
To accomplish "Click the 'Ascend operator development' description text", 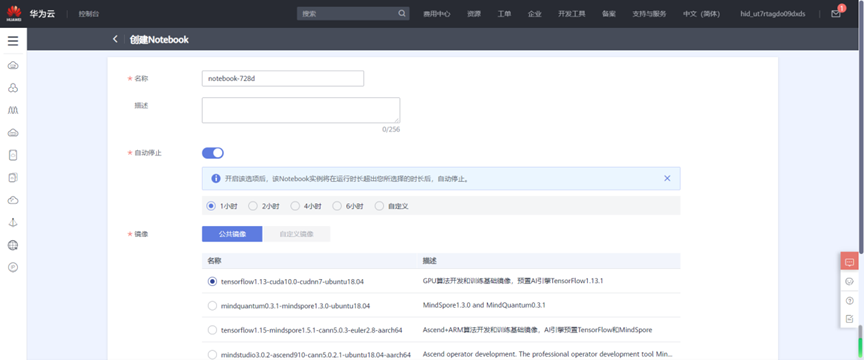I will click(548, 354).
